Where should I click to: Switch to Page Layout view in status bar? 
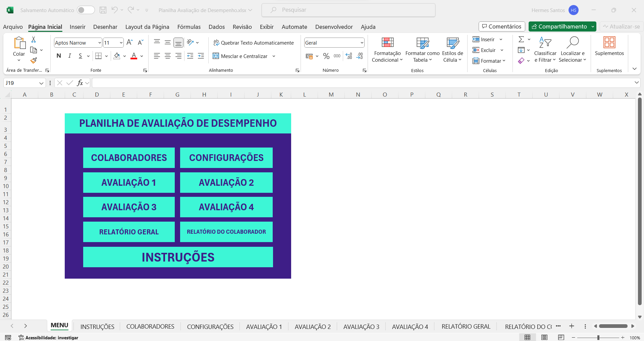click(544, 337)
